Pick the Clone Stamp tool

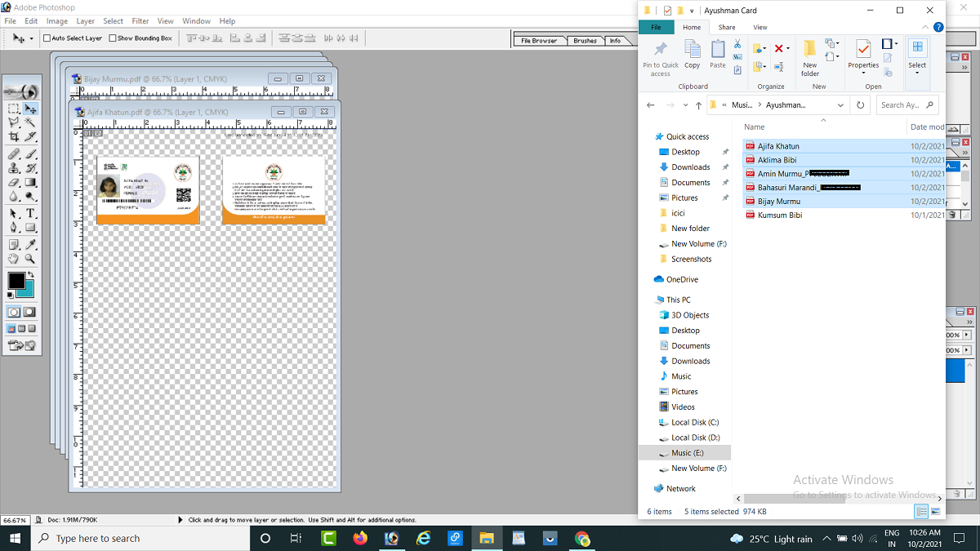14,167
